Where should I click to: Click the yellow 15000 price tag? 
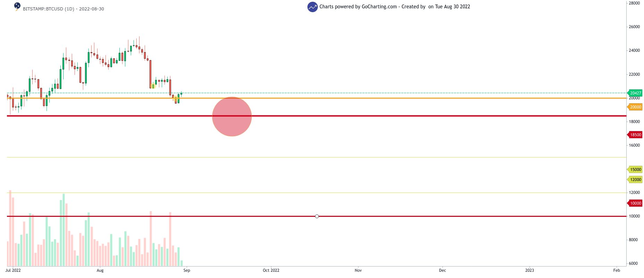[x=635, y=170]
